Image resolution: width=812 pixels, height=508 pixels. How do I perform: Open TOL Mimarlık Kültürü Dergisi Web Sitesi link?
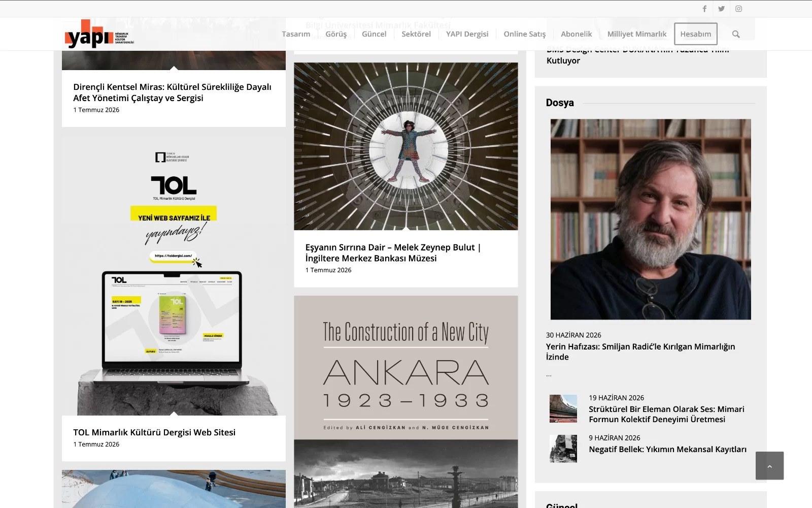point(154,432)
